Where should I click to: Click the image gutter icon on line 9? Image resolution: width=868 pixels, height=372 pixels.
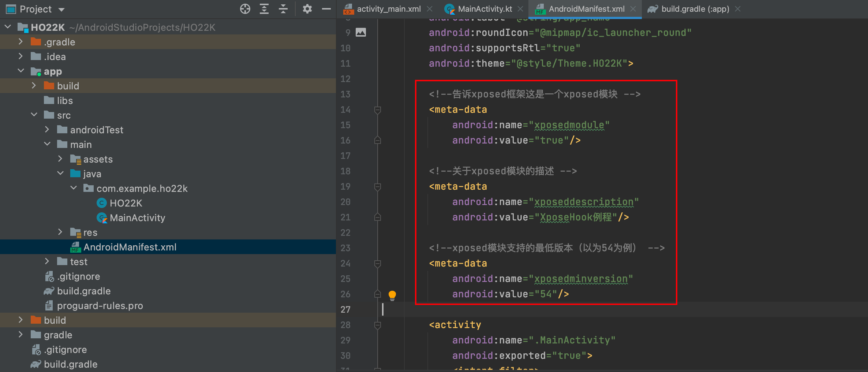coord(361,33)
